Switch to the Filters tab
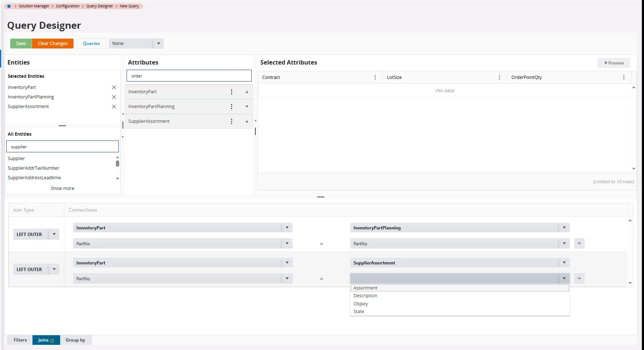This screenshot has width=644, height=350. (20, 340)
